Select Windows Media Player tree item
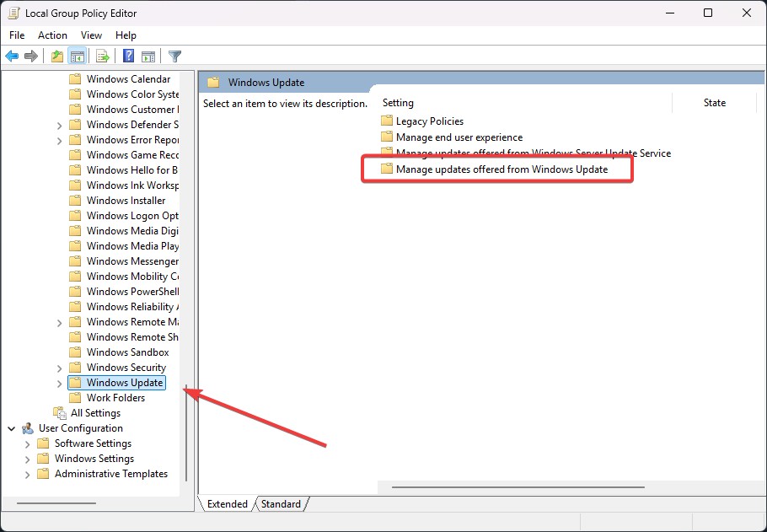767x532 pixels. click(x=132, y=245)
